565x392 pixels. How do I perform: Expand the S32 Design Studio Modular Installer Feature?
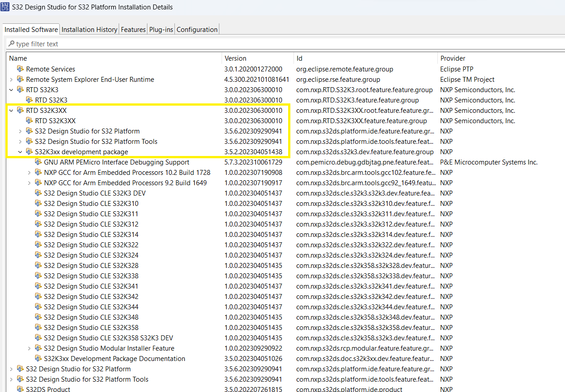[29, 348]
